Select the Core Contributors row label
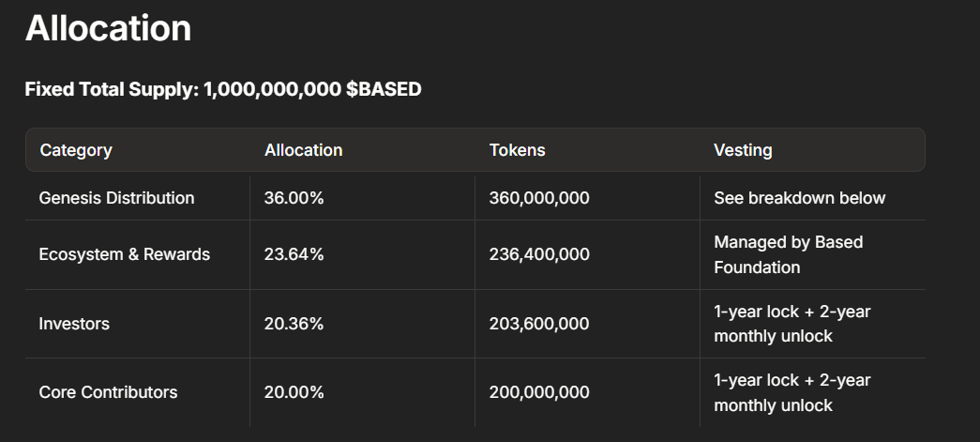The image size is (980, 442). tap(108, 392)
